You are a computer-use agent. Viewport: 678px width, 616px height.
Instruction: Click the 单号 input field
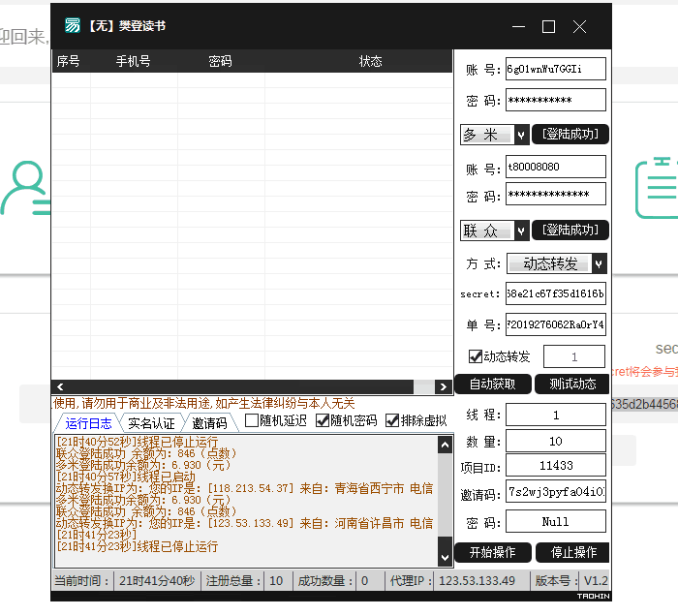tap(556, 324)
